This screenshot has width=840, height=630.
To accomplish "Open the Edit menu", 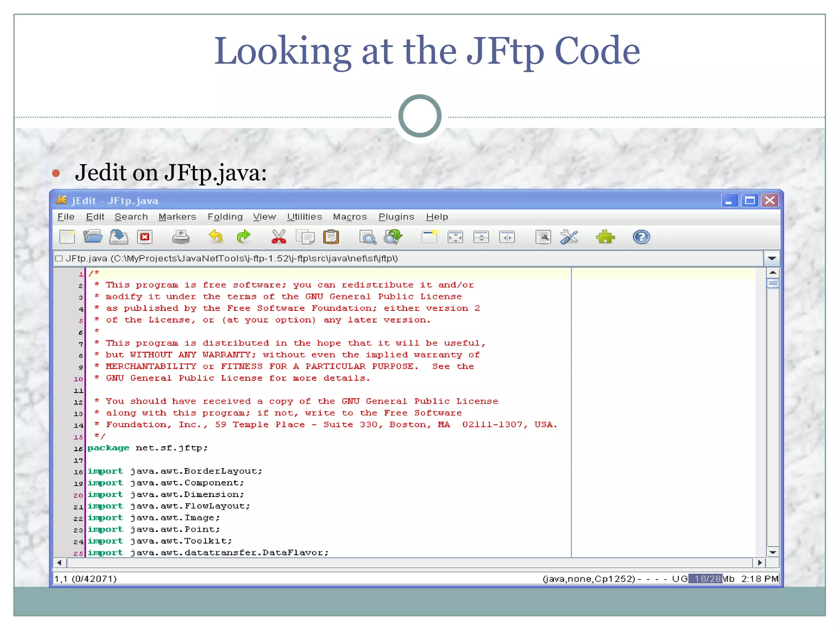I will click(95, 217).
